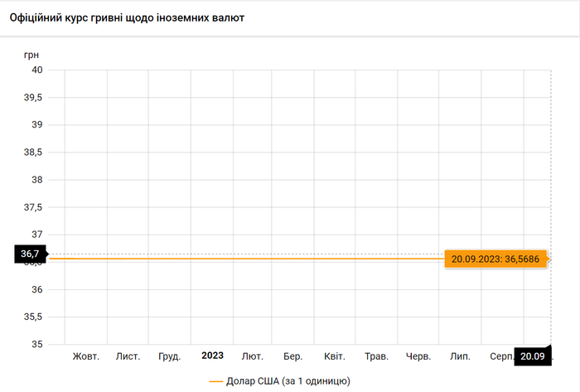Click the Черв. month label
This screenshot has width=580, height=392.
[x=418, y=356]
